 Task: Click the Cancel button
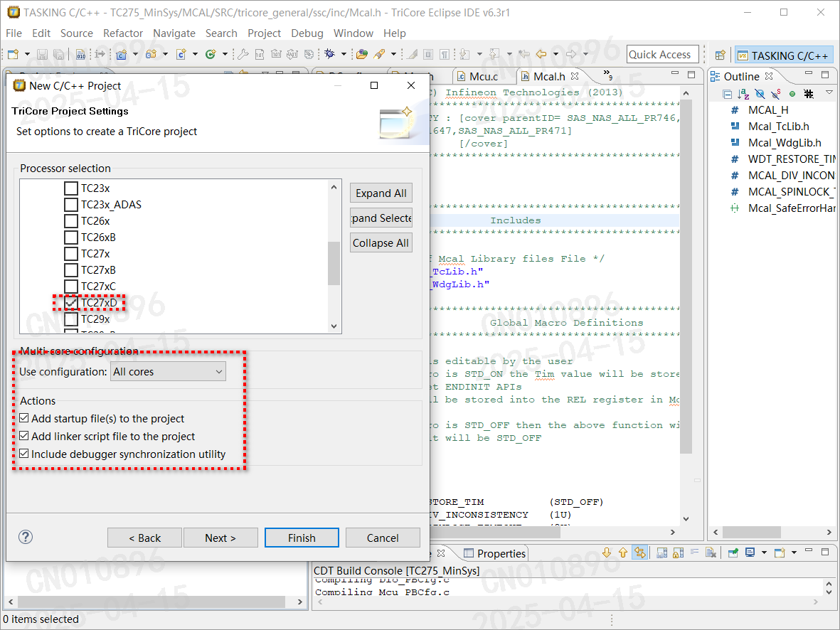383,538
